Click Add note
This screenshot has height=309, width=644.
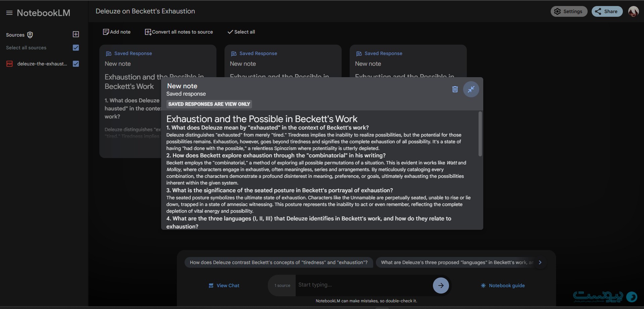click(117, 32)
